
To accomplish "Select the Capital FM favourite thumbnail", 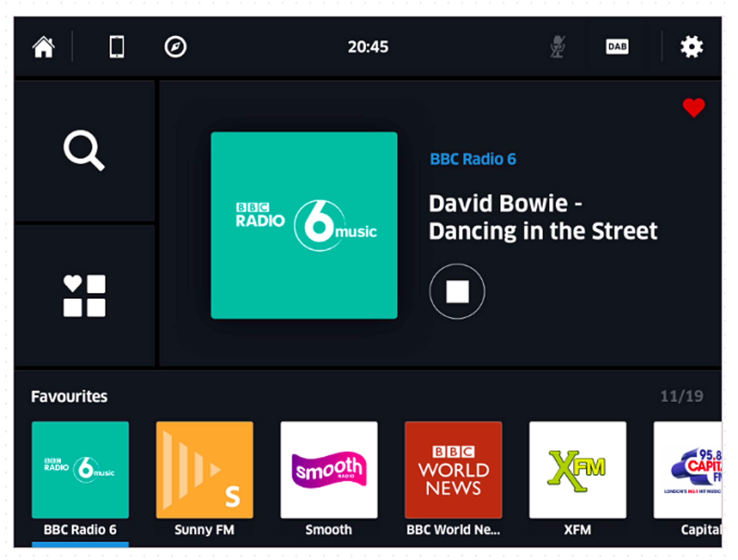I will (x=688, y=470).
